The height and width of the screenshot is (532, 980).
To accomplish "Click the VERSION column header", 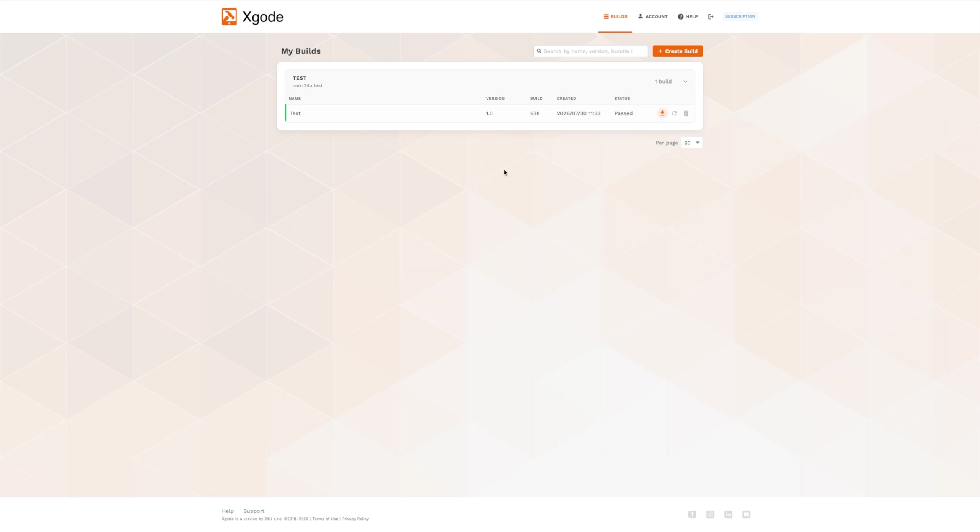I will [x=495, y=99].
